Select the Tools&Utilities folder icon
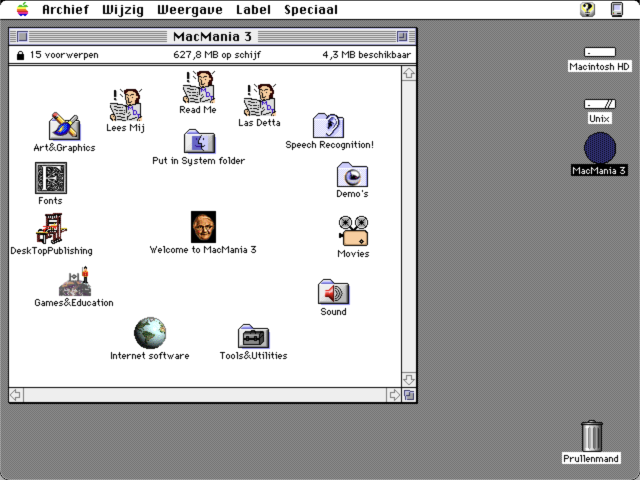640x480 pixels. tap(253, 336)
